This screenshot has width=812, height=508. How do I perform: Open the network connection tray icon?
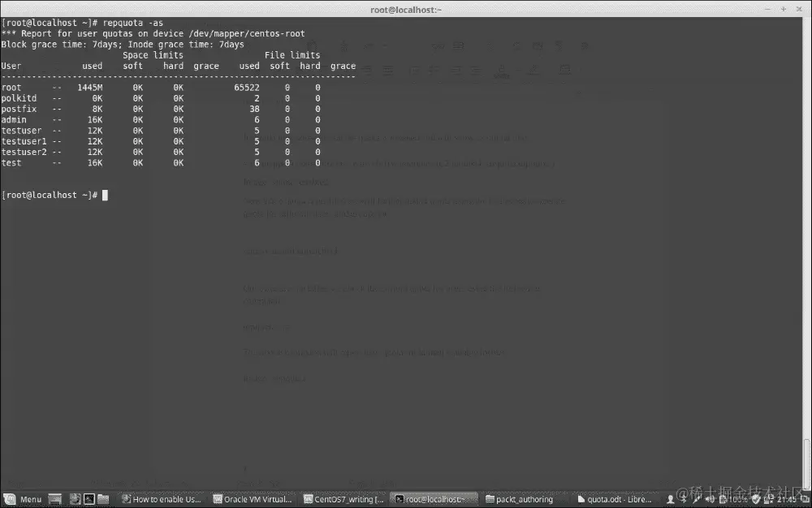click(x=768, y=499)
